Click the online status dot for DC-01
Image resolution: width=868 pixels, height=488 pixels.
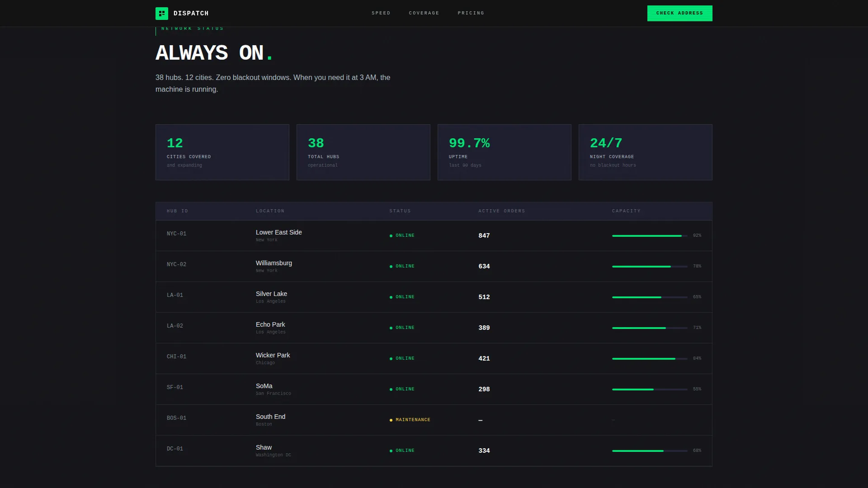point(391,451)
